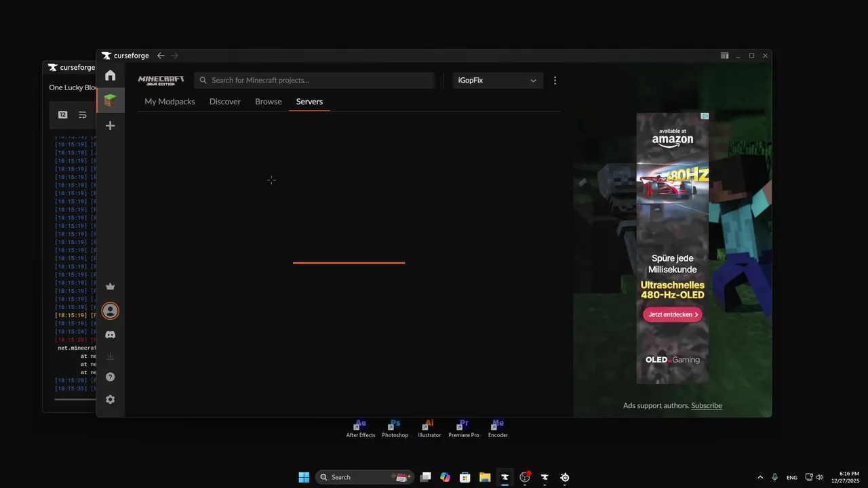Click the '12' font size icon in log window
This screenshot has height=488, width=868.
[x=62, y=115]
